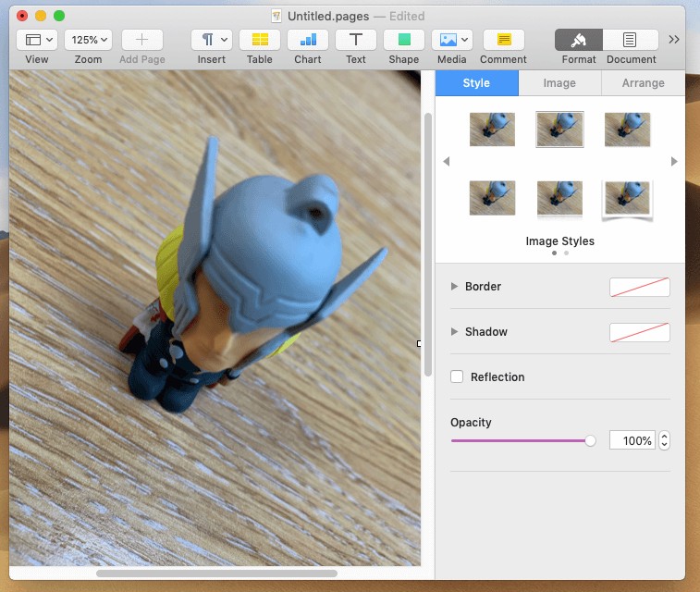Screen dimensions: 700x592
Task: Click the document icon in title bar
Action: [276, 17]
